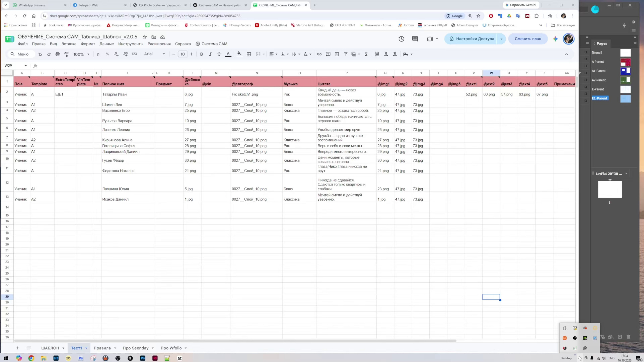
Task: Click the Name box showing W29
Action: tap(15, 66)
